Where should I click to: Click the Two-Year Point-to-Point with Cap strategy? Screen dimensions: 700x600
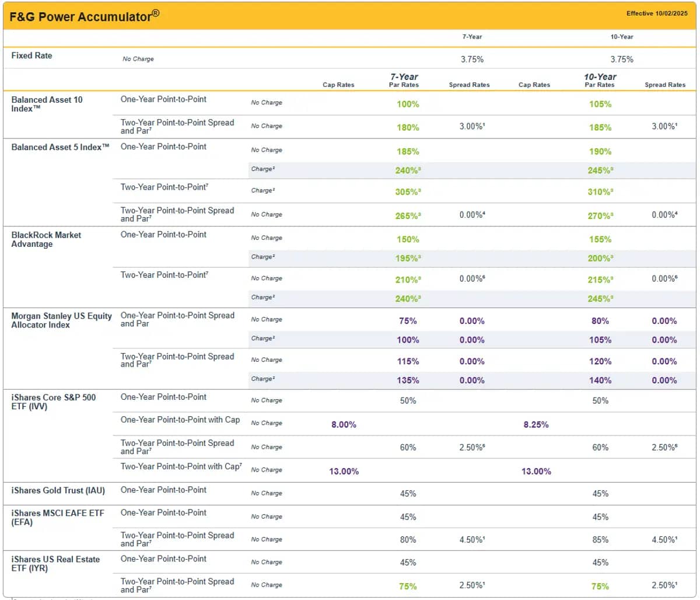point(181,466)
